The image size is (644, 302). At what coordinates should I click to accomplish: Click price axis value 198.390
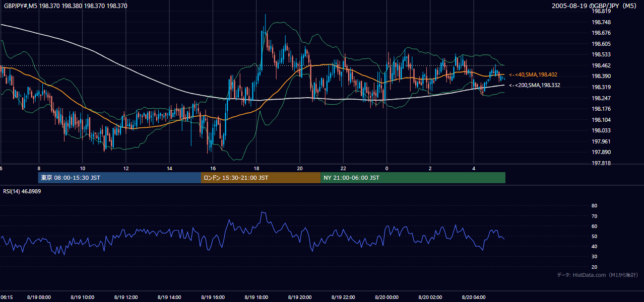click(x=601, y=76)
